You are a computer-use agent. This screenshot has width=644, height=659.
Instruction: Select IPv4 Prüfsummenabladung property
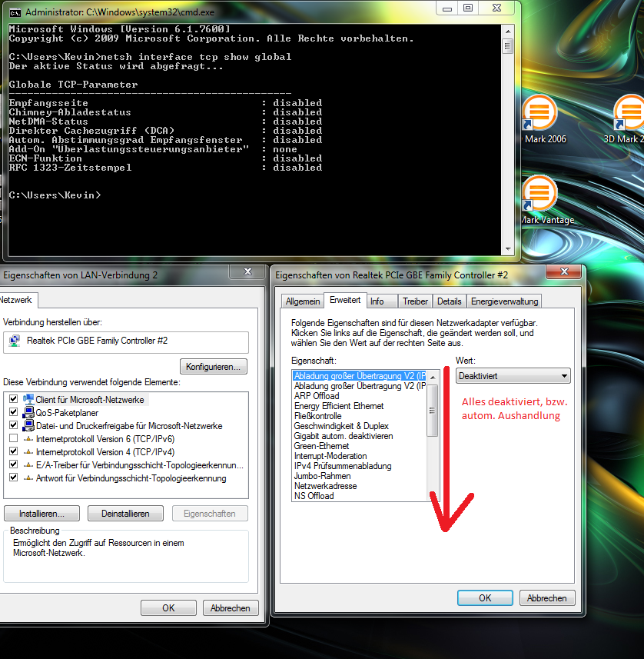tap(343, 466)
